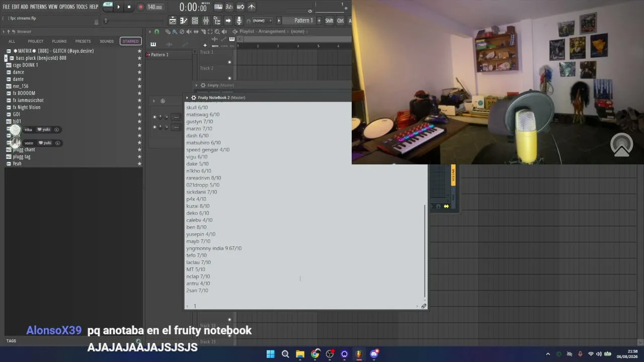Expand the bass pluck (benjicold) 808 item
This screenshot has width=644, height=362.
tap(6, 58)
